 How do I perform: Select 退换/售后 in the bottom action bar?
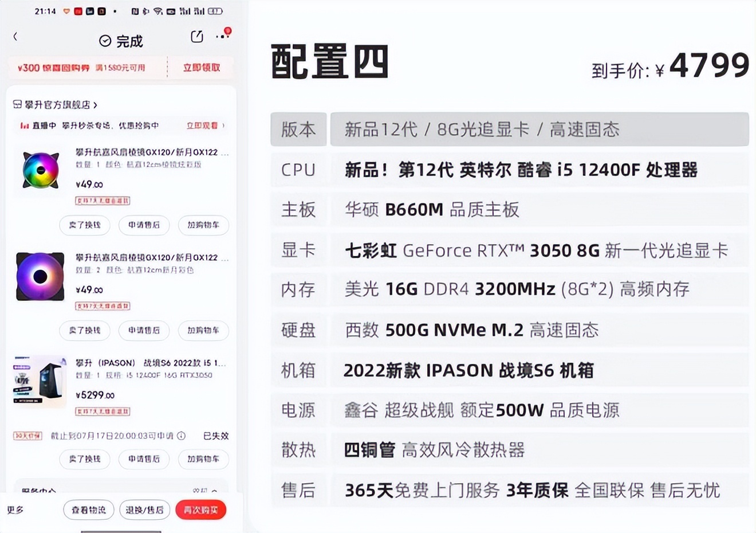[144, 510]
